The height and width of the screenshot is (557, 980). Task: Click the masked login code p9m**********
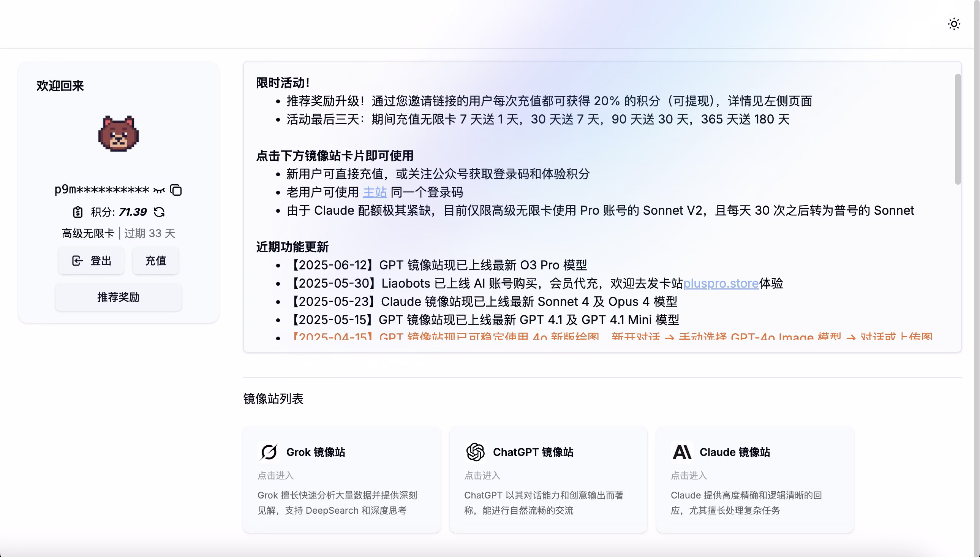[x=102, y=190]
